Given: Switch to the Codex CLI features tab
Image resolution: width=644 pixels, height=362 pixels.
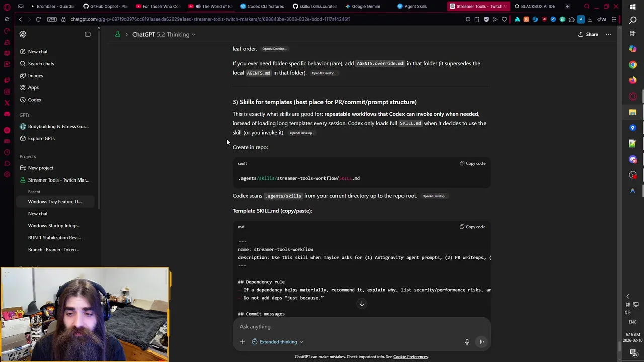Looking at the screenshot, I should point(262,6).
